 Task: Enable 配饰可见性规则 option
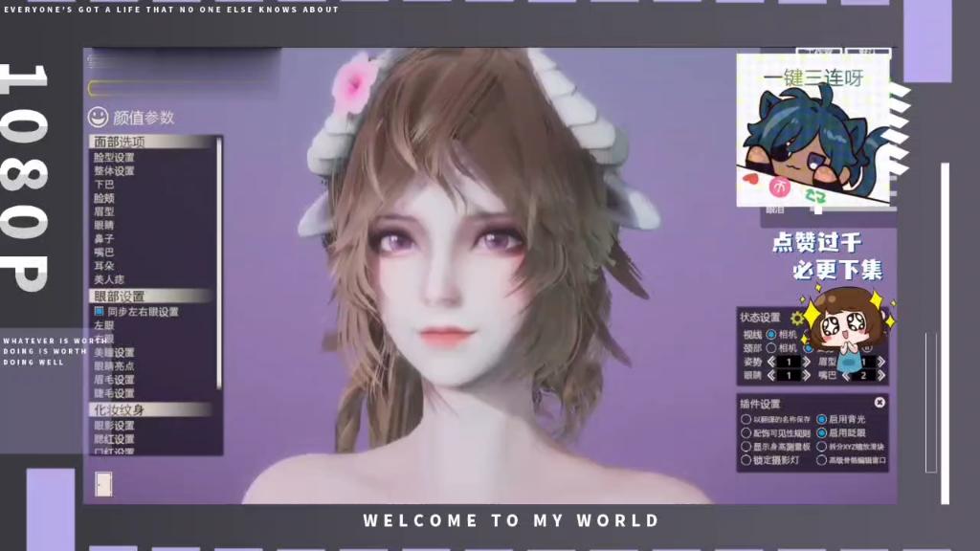click(x=746, y=433)
